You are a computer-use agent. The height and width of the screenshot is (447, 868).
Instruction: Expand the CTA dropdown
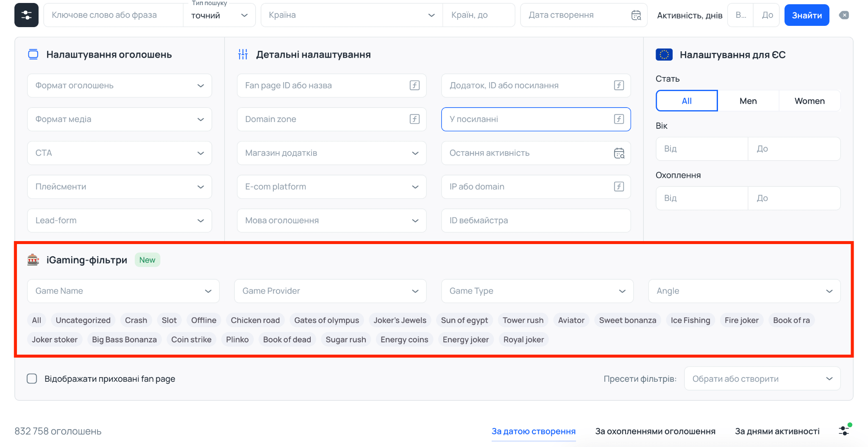[x=120, y=153]
